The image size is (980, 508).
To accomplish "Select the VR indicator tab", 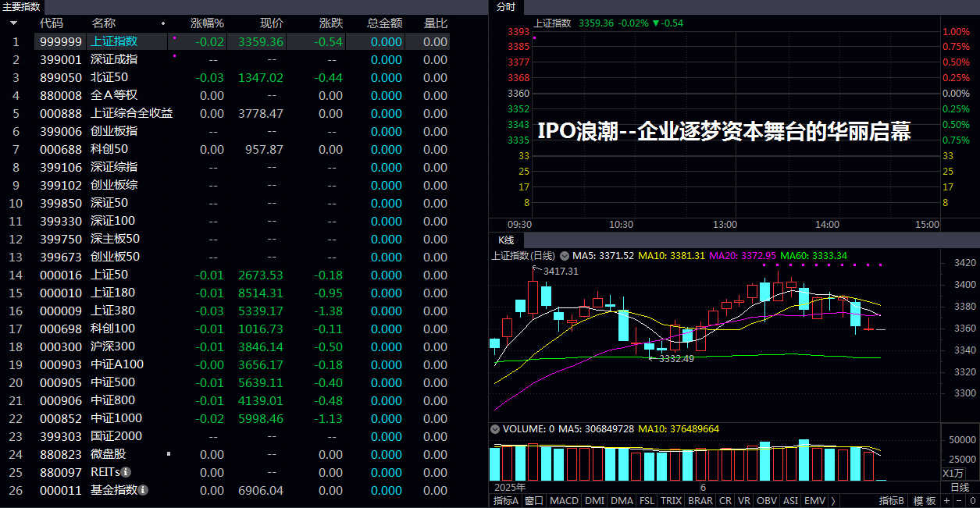I will coord(745,501).
